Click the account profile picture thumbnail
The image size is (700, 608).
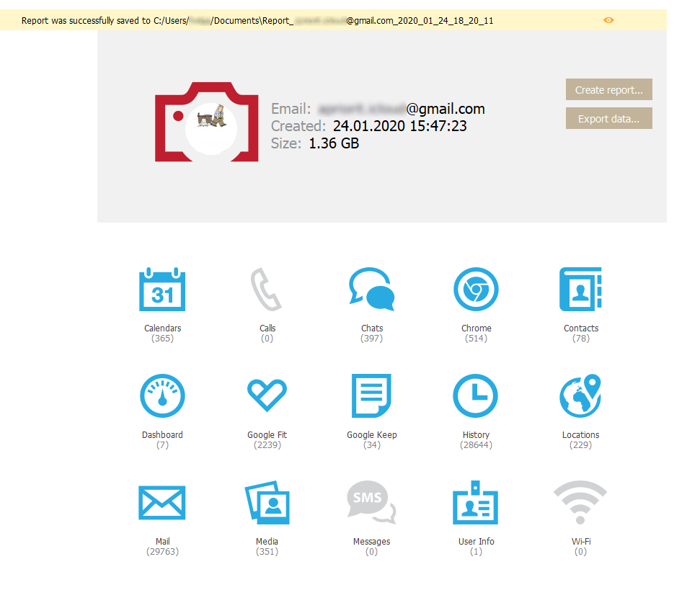click(x=213, y=118)
